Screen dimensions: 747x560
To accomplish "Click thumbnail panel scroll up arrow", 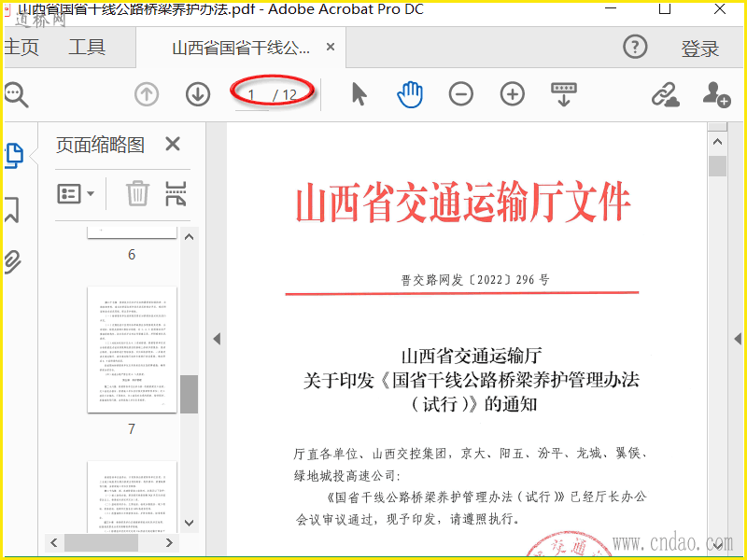I will (190, 237).
